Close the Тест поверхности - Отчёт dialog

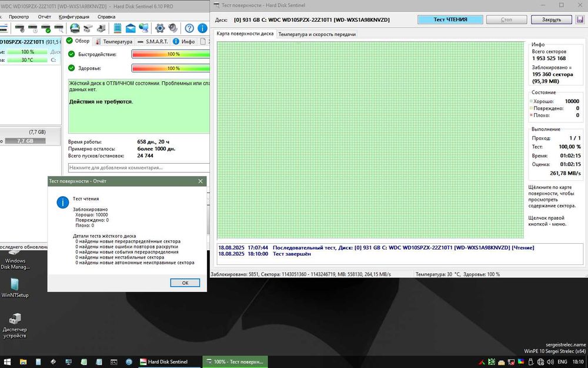[201, 181]
